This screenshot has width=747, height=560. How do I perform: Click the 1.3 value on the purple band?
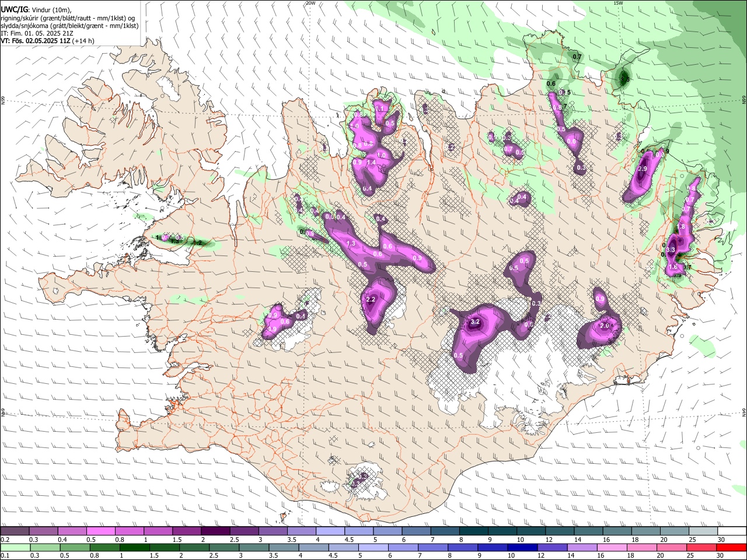point(351,243)
